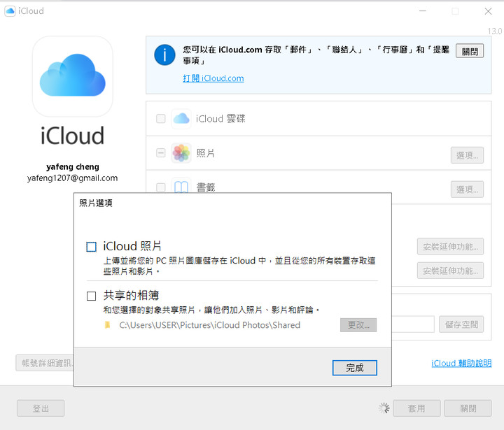Click the storage usage bar

click(x=413, y=324)
